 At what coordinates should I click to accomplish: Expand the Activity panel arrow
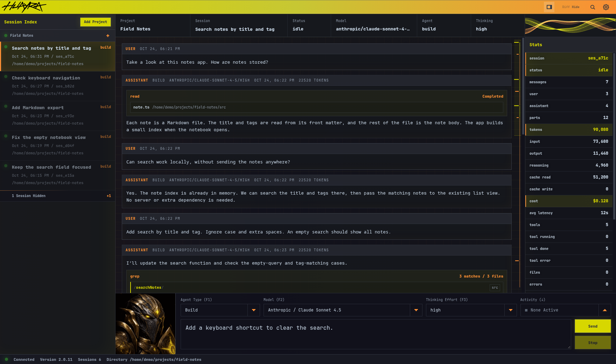(605, 310)
